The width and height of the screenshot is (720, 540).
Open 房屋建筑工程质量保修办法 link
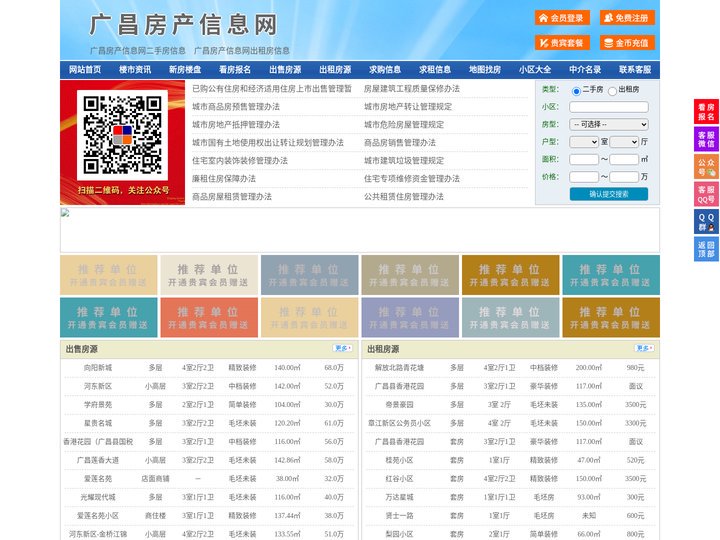tap(412, 89)
